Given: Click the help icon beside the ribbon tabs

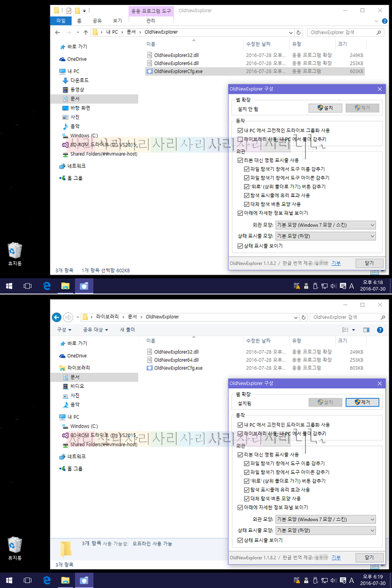Looking at the screenshot, I should (384, 21).
